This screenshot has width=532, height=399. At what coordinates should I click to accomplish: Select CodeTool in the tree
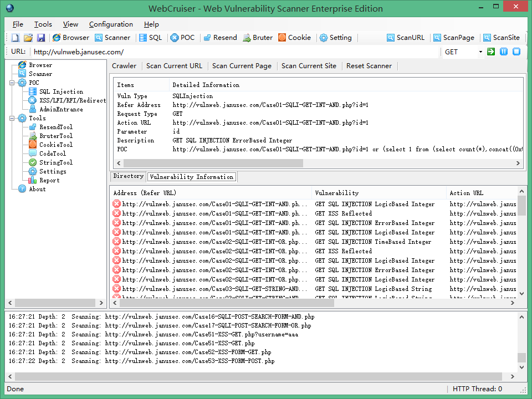(x=53, y=154)
